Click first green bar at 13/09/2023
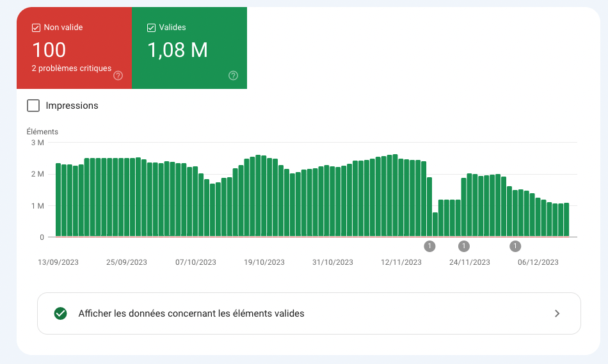The width and height of the screenshot is (608, 364). click(x=58, y=200)
